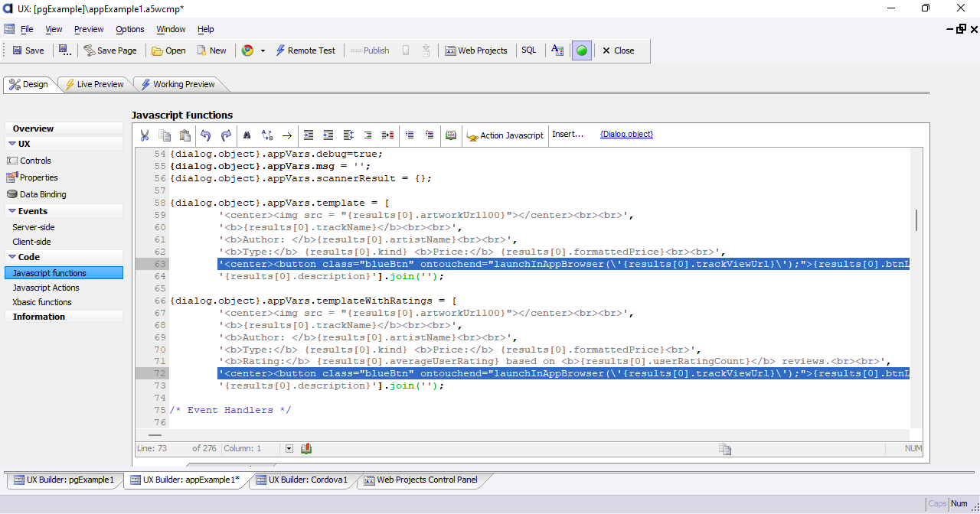980x514 pixels.
Task: Toggle the green circle status button
Action: (582, 50)
